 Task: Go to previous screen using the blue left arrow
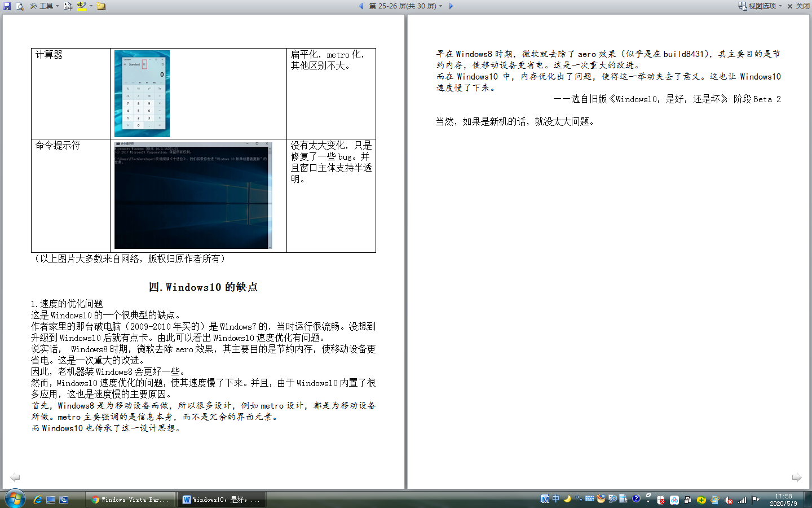(361, 6)
